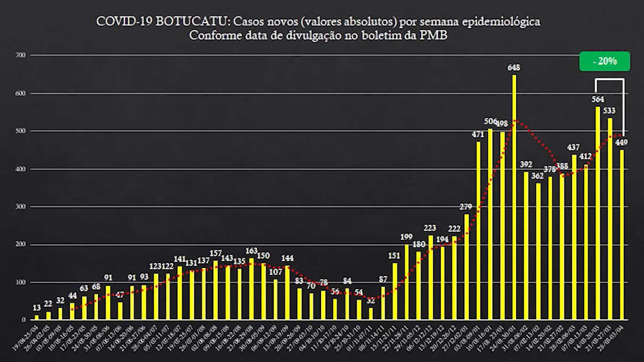
Task: Click the green -20% badge
Action: pyautogui.click(x=604, y=61)
